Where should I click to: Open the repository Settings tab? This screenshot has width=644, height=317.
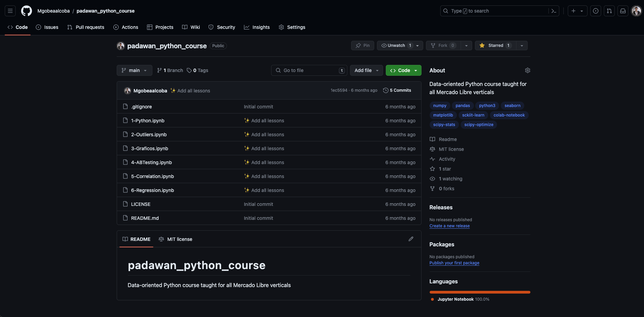(x=292, y=27)
